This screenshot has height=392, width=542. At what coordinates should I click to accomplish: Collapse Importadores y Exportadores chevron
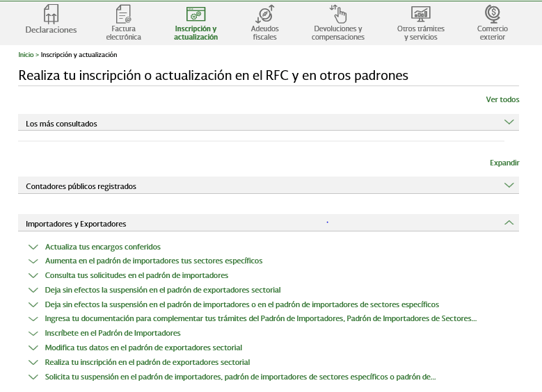[509, 223]
